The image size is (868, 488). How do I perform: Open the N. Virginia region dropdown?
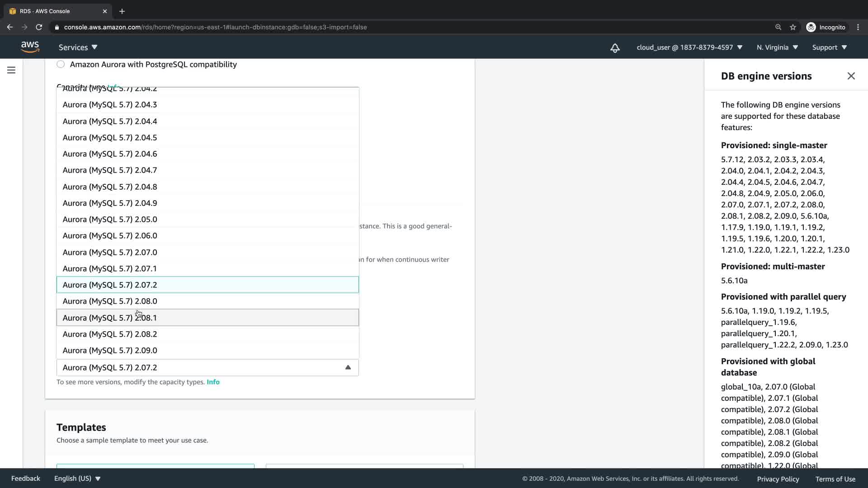point(777,47)
